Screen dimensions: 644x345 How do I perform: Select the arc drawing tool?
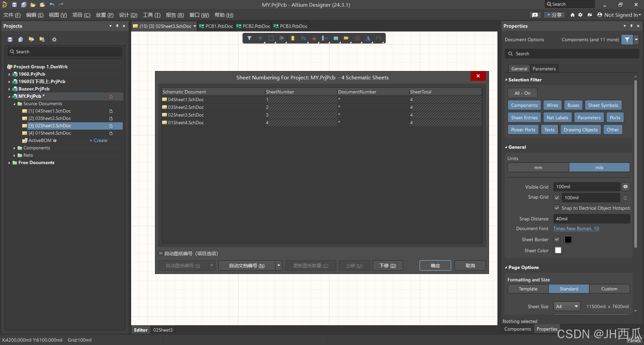pyautogui.click(x=379, y=38)
